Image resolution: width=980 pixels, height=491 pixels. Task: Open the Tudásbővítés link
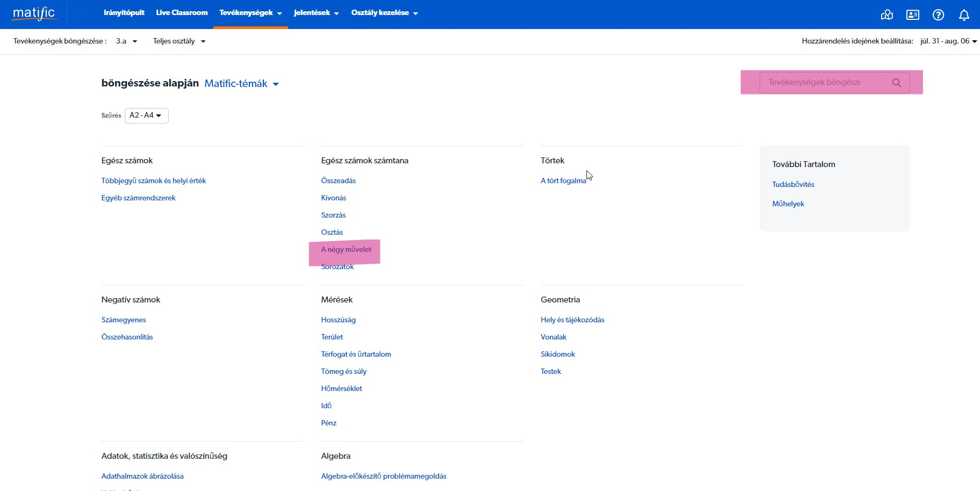click(x=793, y=185)
